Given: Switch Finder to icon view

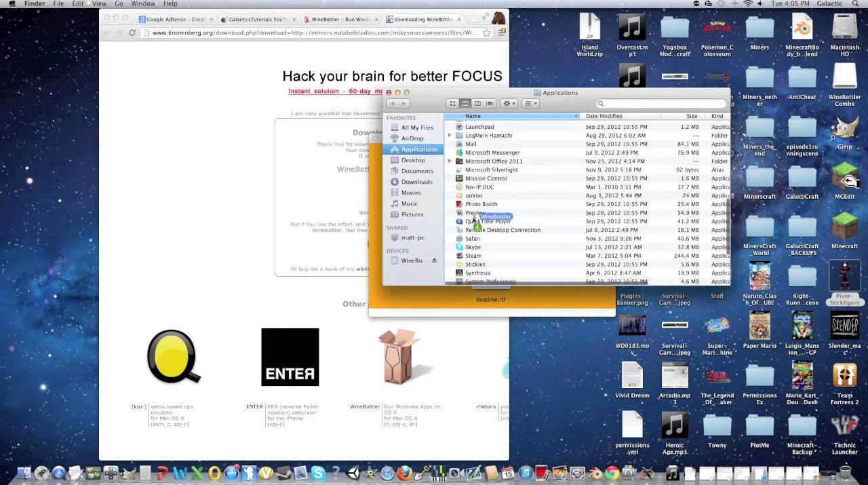Looking at the screenshot, I should click(452, 103).
